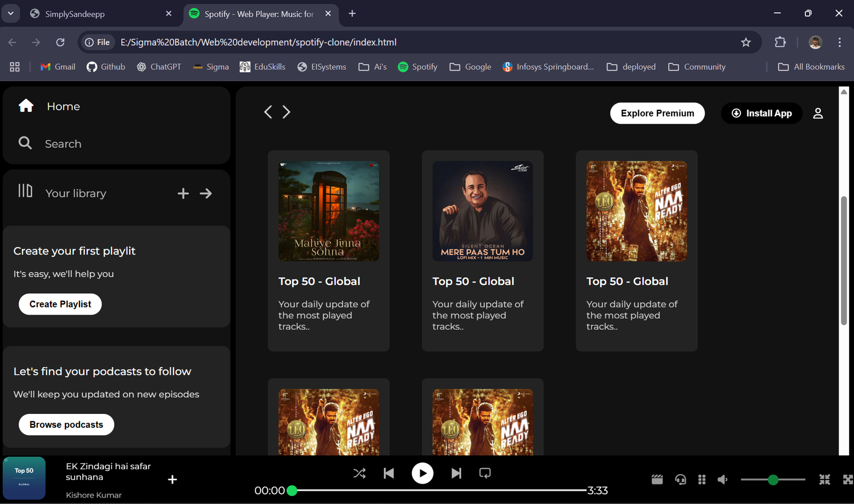The width and height of the screenshot is (854, 504).
Task: Open the Infosys Springboard bookmark
Action: click(548, 67)
